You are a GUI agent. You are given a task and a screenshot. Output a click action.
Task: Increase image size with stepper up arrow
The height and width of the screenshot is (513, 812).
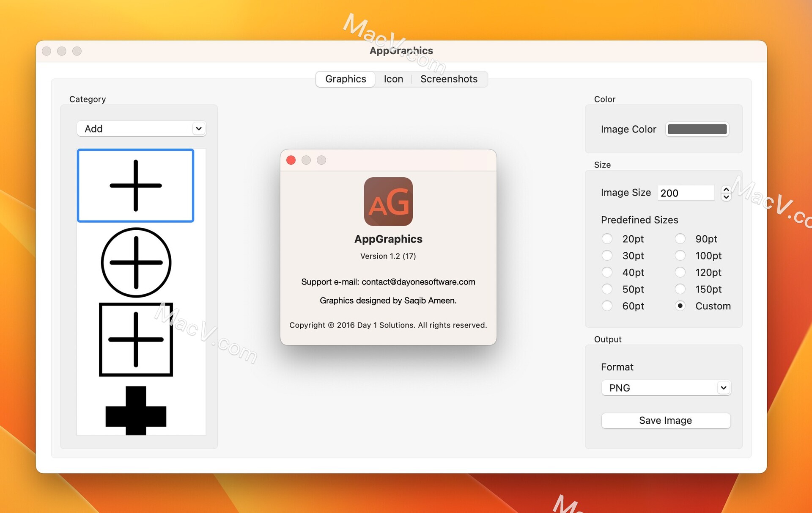726,190
